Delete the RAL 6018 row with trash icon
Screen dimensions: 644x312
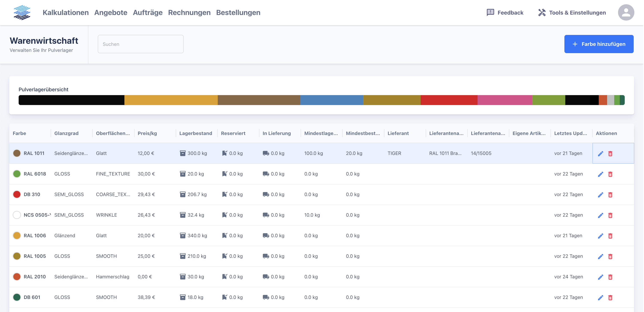610,174
